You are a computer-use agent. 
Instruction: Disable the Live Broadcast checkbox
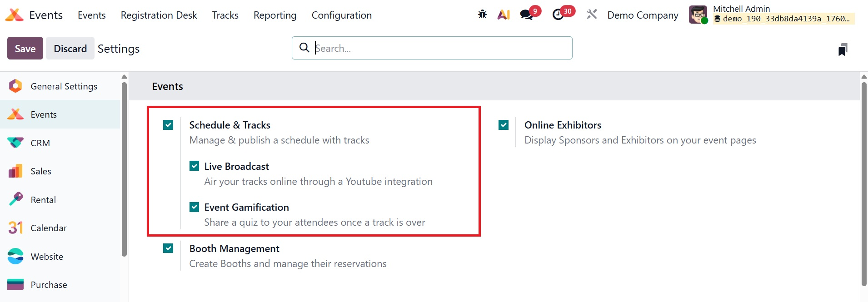point(195,166)
